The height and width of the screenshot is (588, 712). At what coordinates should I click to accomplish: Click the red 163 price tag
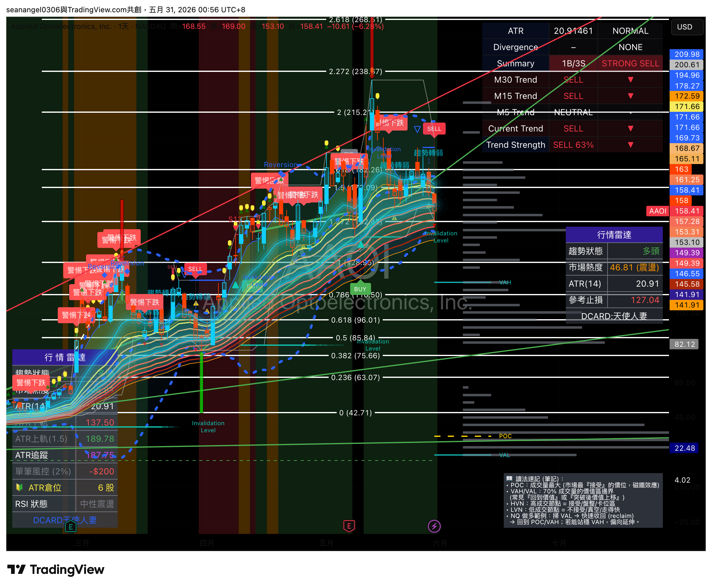tap(681, 169)
